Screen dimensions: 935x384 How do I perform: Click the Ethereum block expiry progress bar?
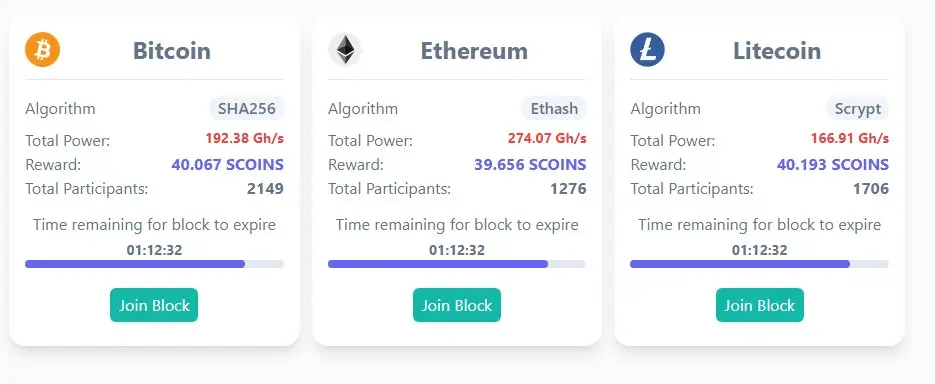457,264
